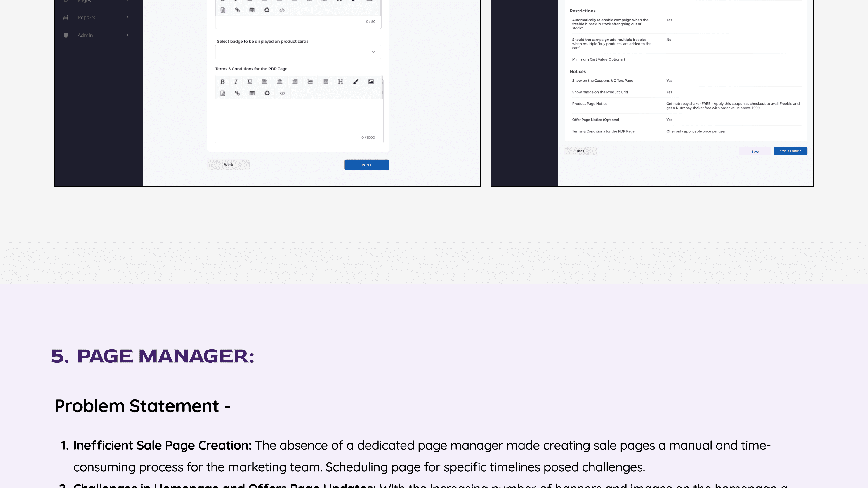Click 'Yes' for Show on Coupons & Offers Page
Screen dimensions: 868x488
point(669,80)
